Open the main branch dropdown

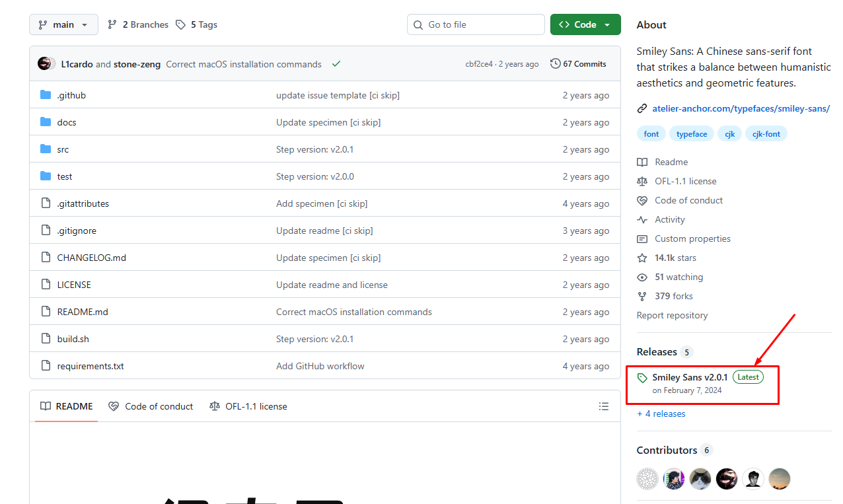(63, 24)
